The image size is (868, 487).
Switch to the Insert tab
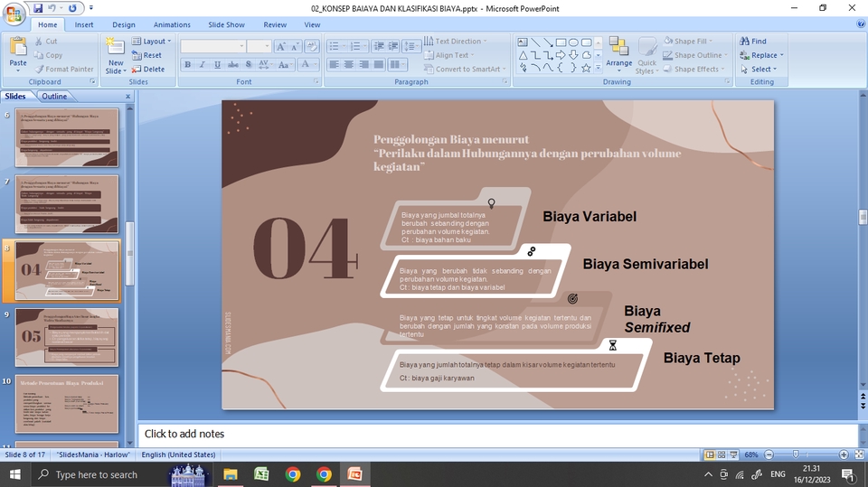point(84,24)
